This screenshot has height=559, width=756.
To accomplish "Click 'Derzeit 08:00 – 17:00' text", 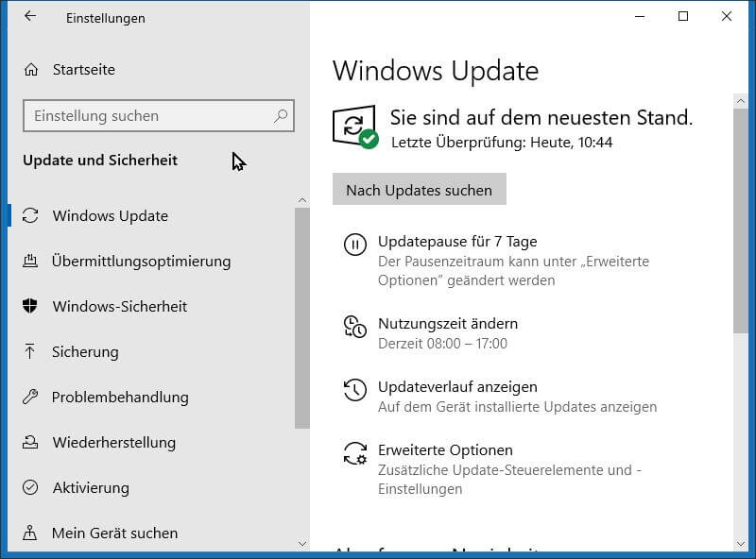I will tap(442, 344).
